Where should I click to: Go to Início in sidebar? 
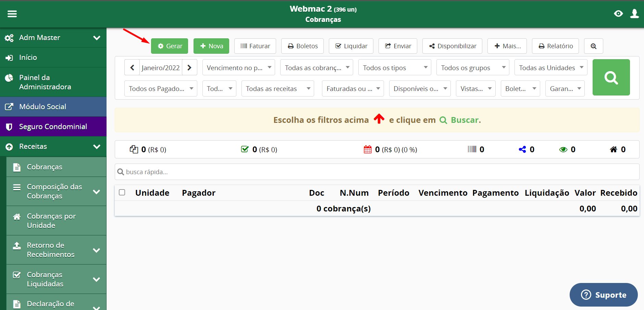pyautogui.click(x=53, y=57)
